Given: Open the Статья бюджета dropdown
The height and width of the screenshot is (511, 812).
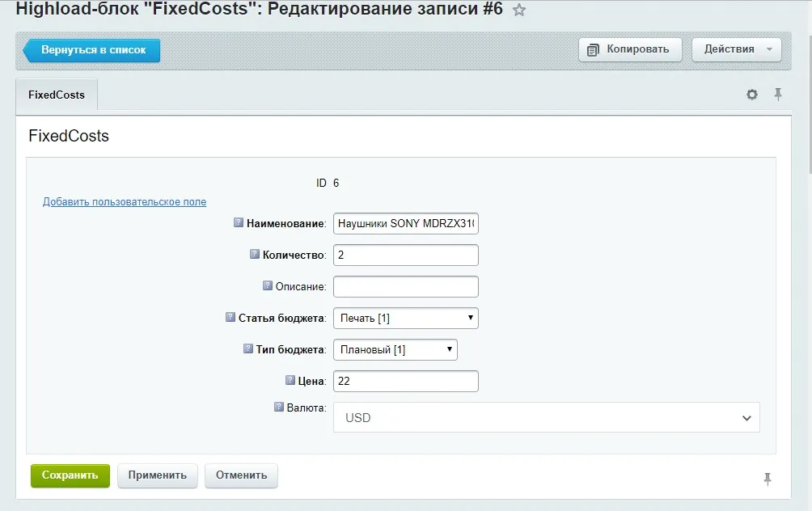Looking at the screenshot, I should (405, 318).
